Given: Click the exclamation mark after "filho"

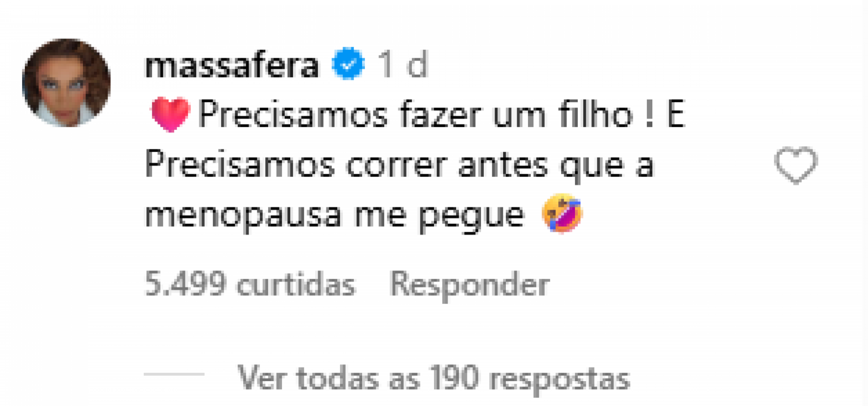Looking at the screenshot, I should [x=650, y=114].
